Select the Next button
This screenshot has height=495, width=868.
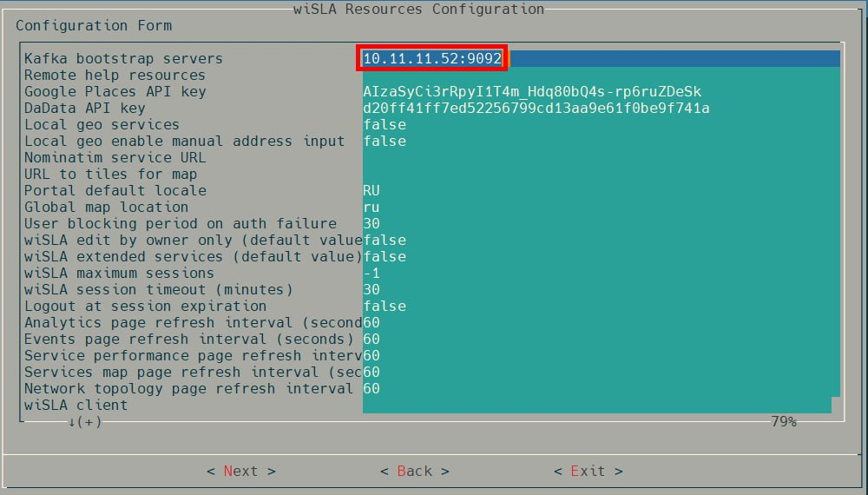(240, 472)
